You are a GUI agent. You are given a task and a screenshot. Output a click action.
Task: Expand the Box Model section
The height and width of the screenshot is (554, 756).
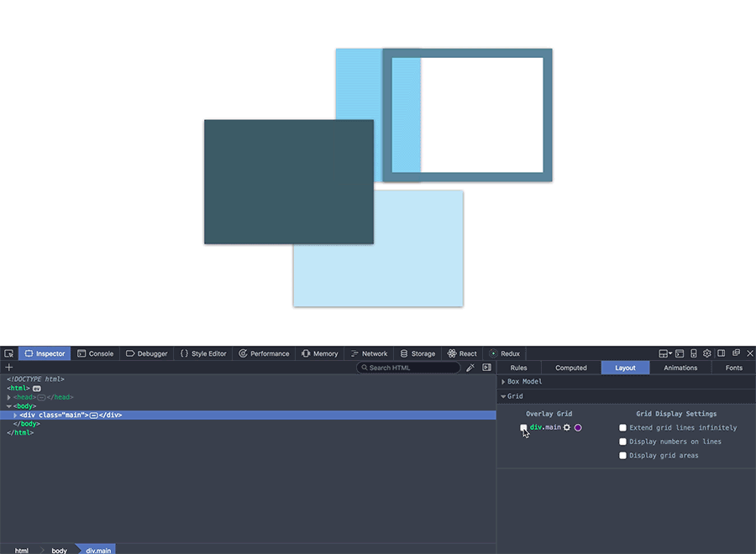504,382
